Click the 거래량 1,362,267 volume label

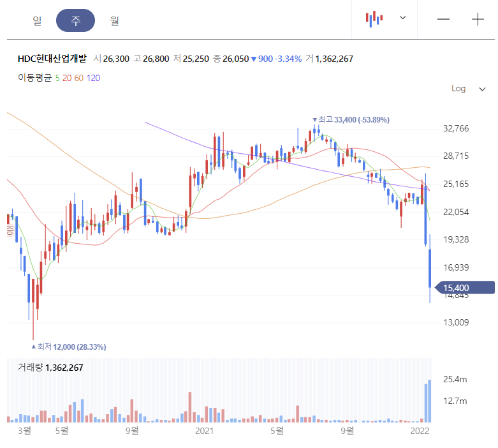tap(50, 368)
